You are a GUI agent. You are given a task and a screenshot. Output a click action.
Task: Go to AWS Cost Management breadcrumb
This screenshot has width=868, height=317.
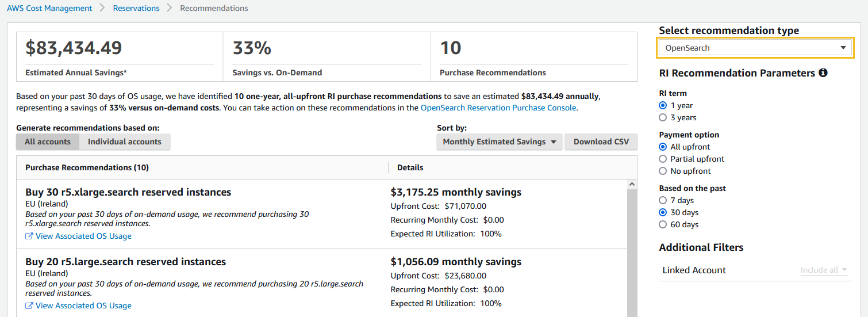click(49, 8)
